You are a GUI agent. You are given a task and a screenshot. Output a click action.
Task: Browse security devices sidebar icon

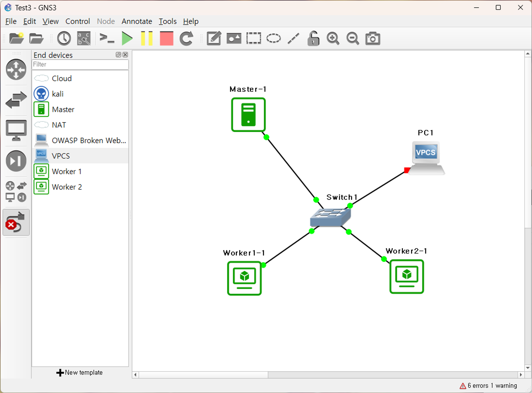pyautogui.click(x=16, y=161)
